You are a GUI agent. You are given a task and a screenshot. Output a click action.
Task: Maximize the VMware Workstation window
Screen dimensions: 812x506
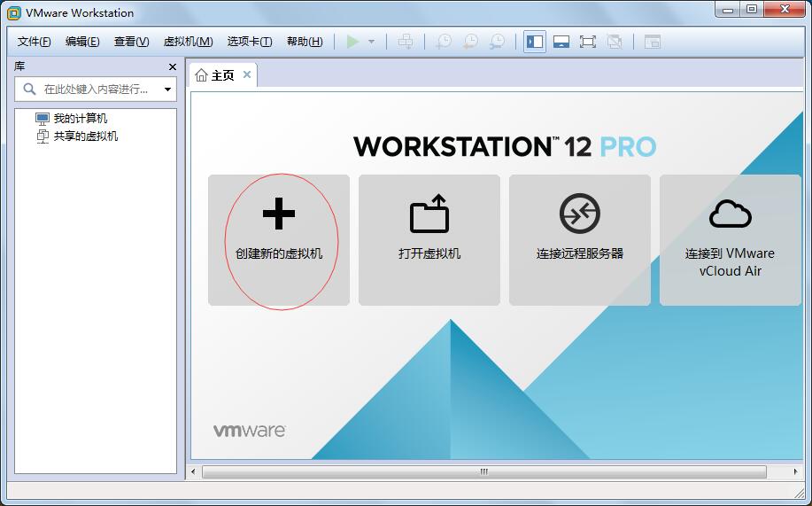coord(752,10)
